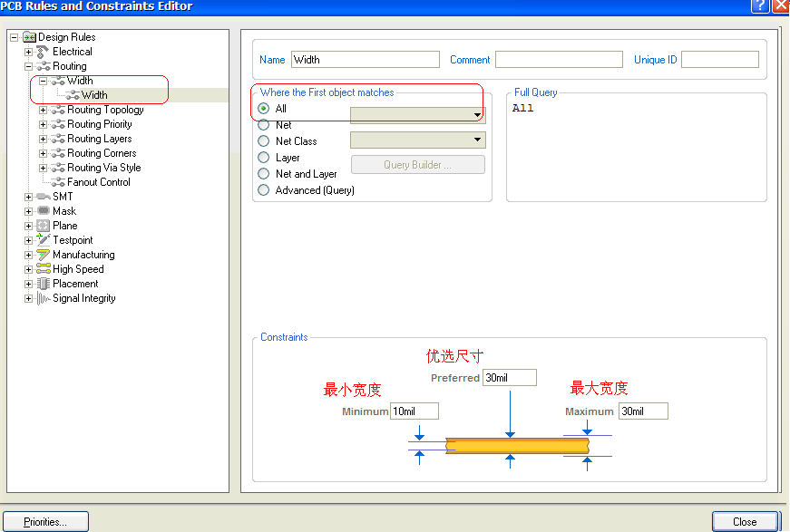Click the Fanout Control icon
Viewport: 790px width, 532px height.
58,182
